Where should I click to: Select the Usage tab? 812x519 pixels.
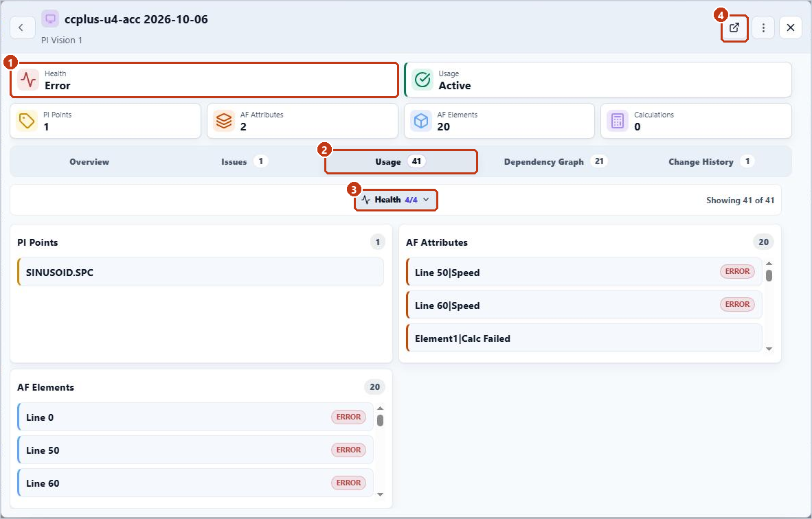point(401,162)
